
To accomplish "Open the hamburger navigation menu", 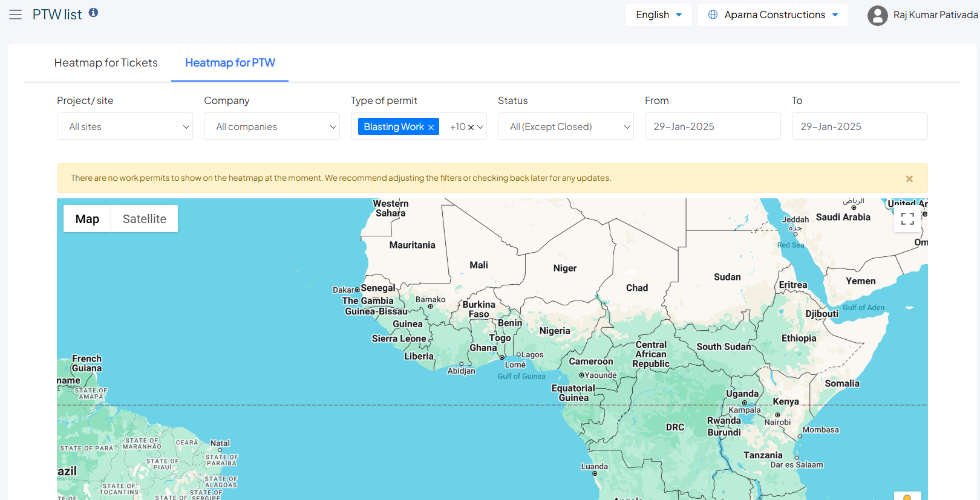I will pos(15,15).
